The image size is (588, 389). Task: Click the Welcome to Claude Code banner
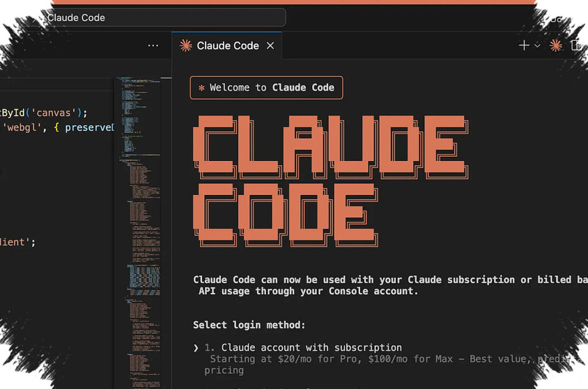[x=266, y=88]
